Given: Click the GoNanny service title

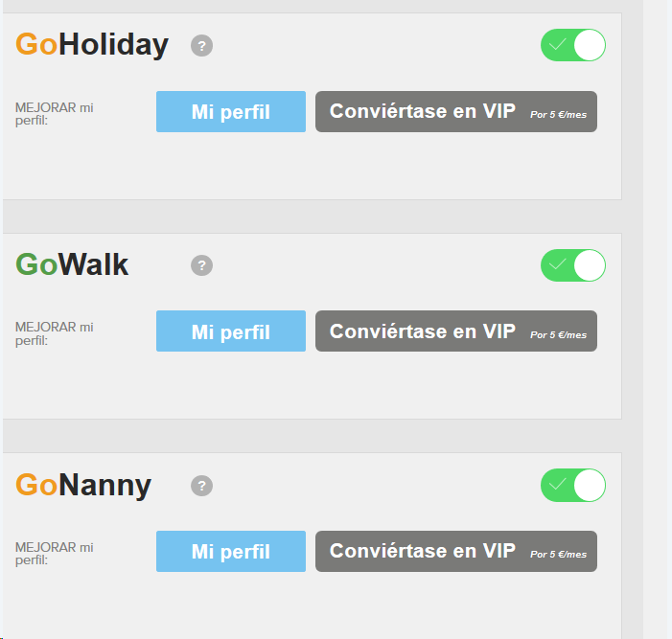Looking at the screenshot, I should pos(83,486).
